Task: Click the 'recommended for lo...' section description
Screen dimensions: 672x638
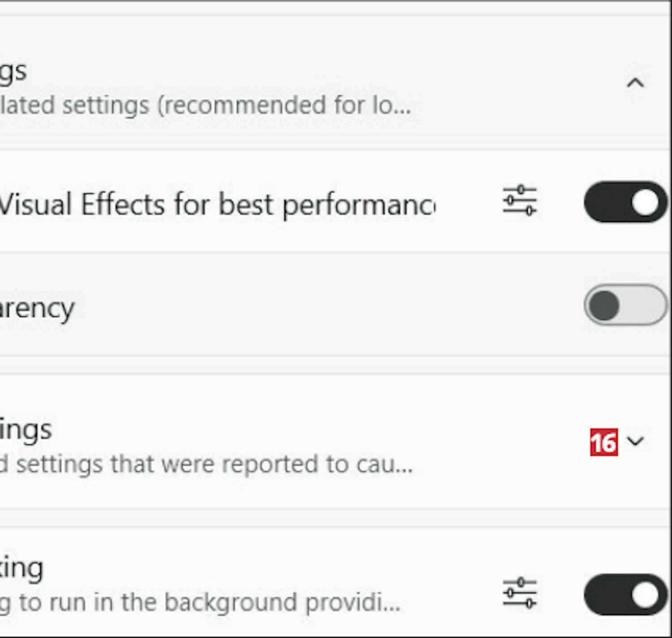Action: 205,105
